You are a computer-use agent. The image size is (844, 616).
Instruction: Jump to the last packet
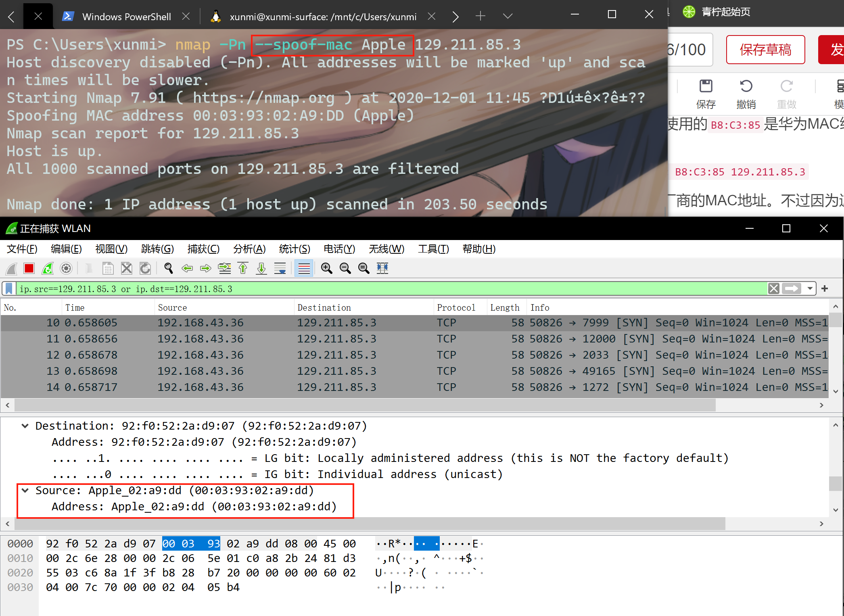[261, 268]
